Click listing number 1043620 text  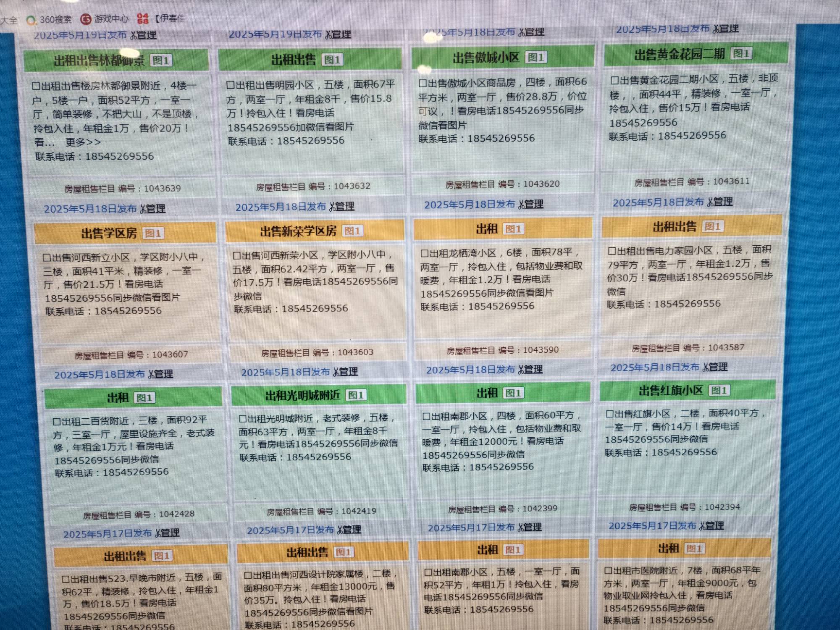[541, 184]
